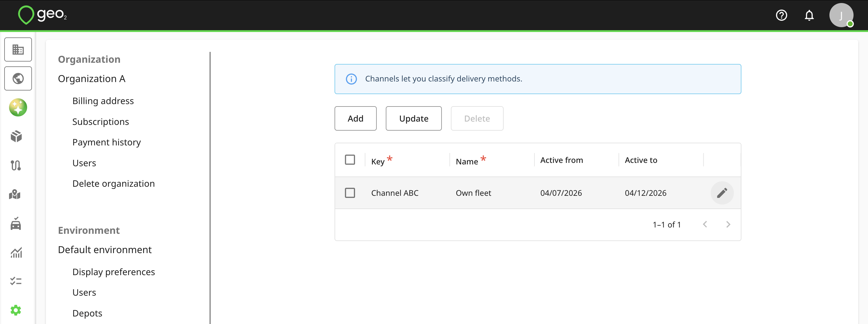The image size is (868, 324).
Task: Open the organization building icon in sidebar
Action: click(18, 49)
